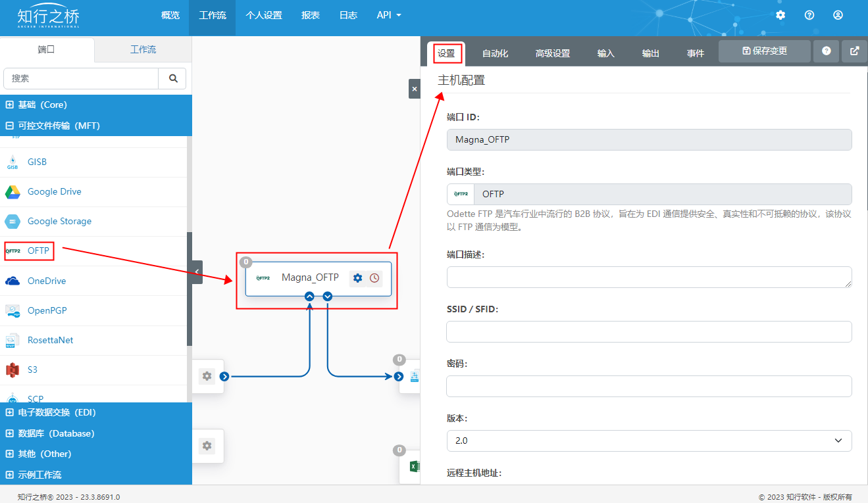The image size is (868, 503).
Task: Close the port settings panel
Action: coord(414,89)
